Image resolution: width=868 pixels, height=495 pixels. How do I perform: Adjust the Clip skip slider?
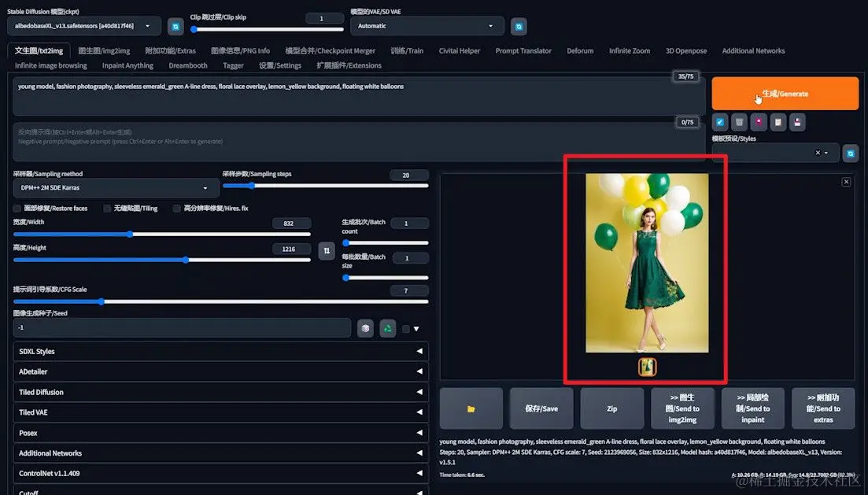[x=267, y=29]
